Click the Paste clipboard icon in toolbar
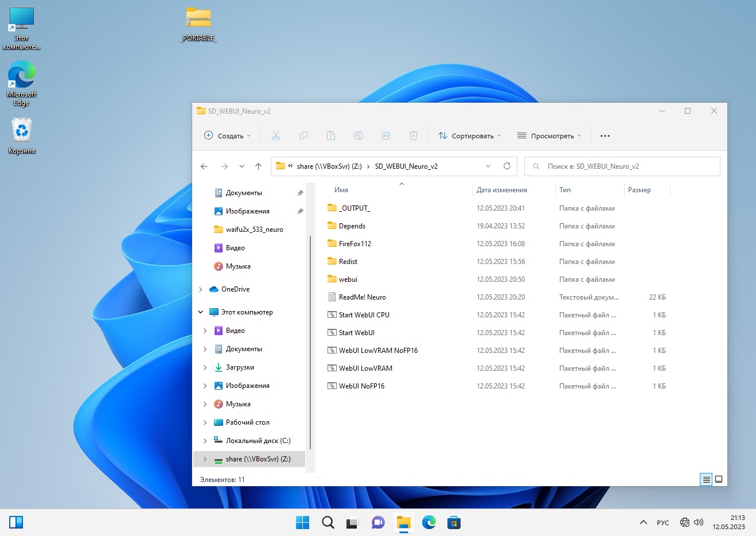Screen dimensions: 756x536 331,136
